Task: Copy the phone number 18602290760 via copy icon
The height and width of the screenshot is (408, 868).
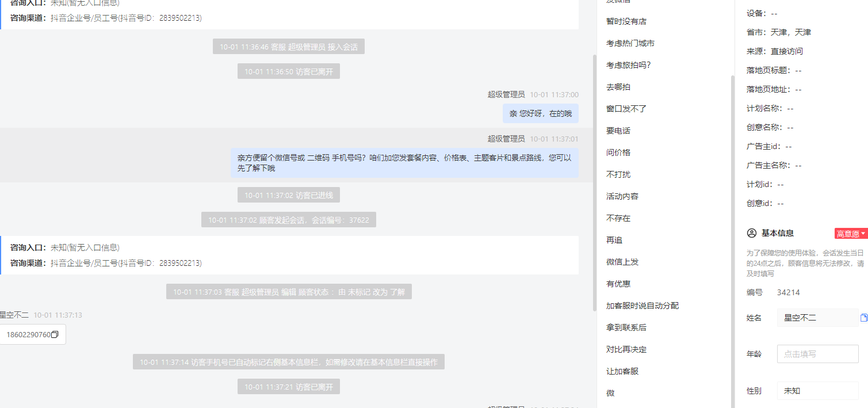Action: [55, 335]
